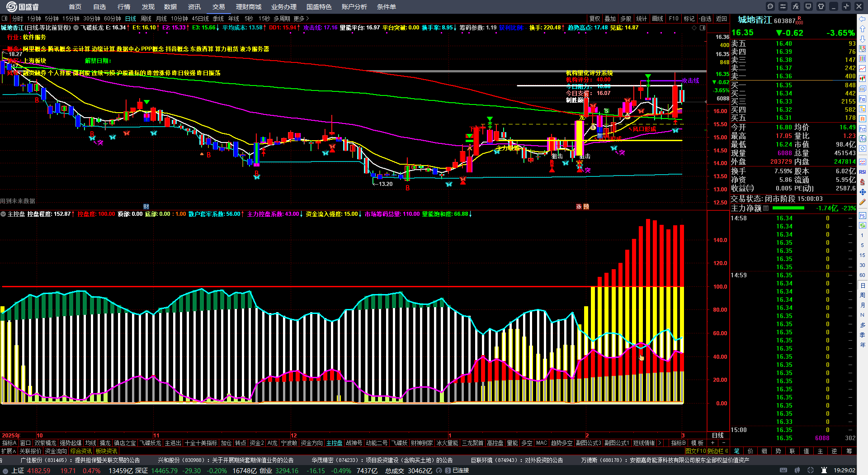
Task: Click the Guosheng logo icon
Action: (x=11, y=6)
